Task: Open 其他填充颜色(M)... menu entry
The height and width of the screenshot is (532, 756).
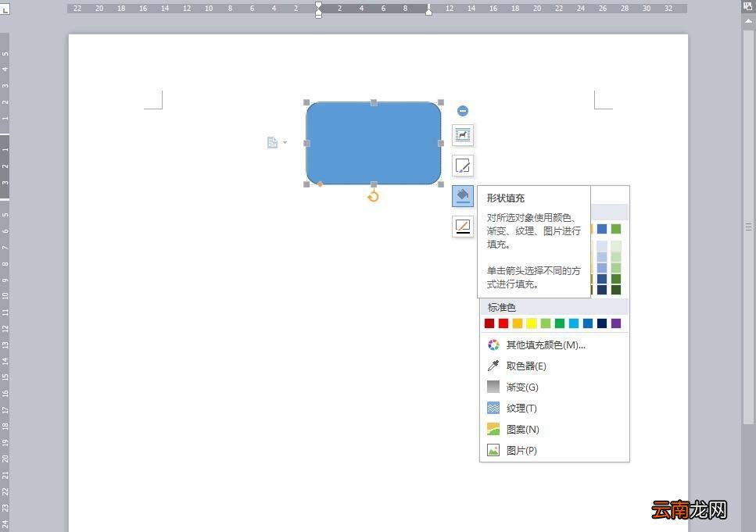Action: (554, 345)
